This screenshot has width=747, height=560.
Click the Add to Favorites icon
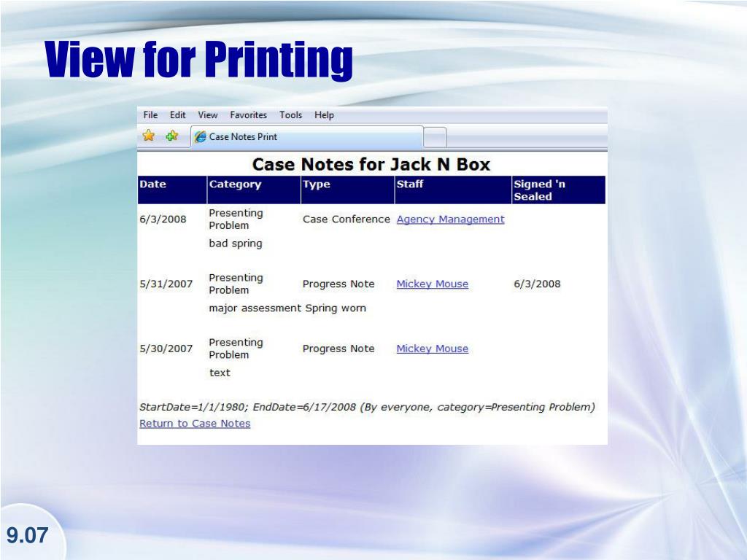[x=172, y=136]
